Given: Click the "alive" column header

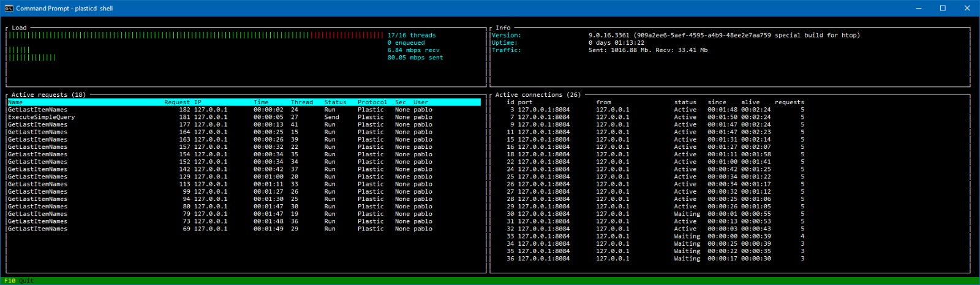Looking at the screenshot, I should (750, 102).
